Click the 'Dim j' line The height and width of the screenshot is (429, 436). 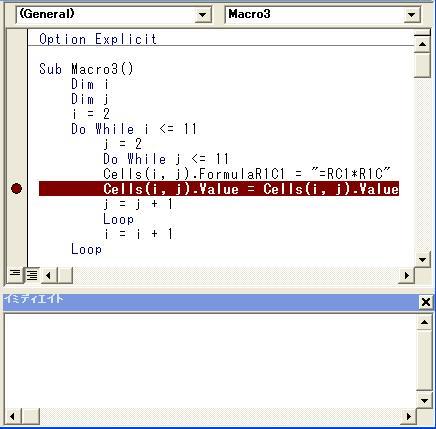point(90,99)
